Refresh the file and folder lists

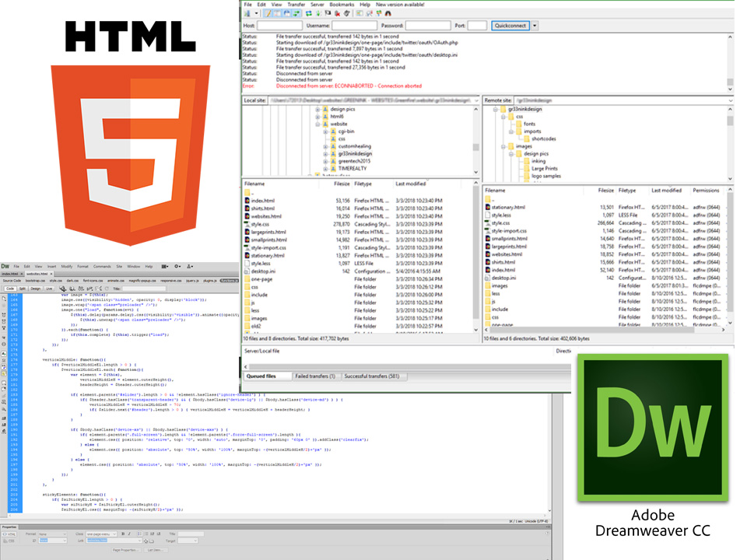[x=309, y=14]
